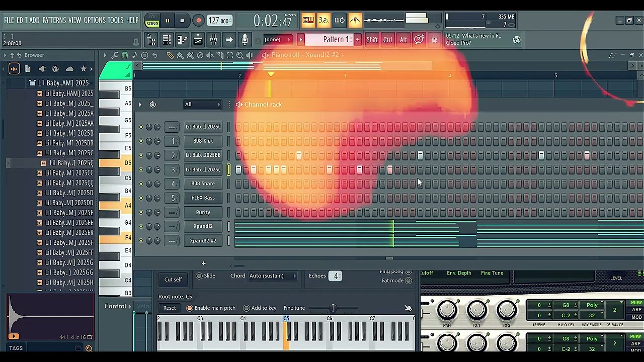The height and width of the screenshot is (362, 644).
Task: Open the Control target selector arrow
Action: (x=130, y=306)
